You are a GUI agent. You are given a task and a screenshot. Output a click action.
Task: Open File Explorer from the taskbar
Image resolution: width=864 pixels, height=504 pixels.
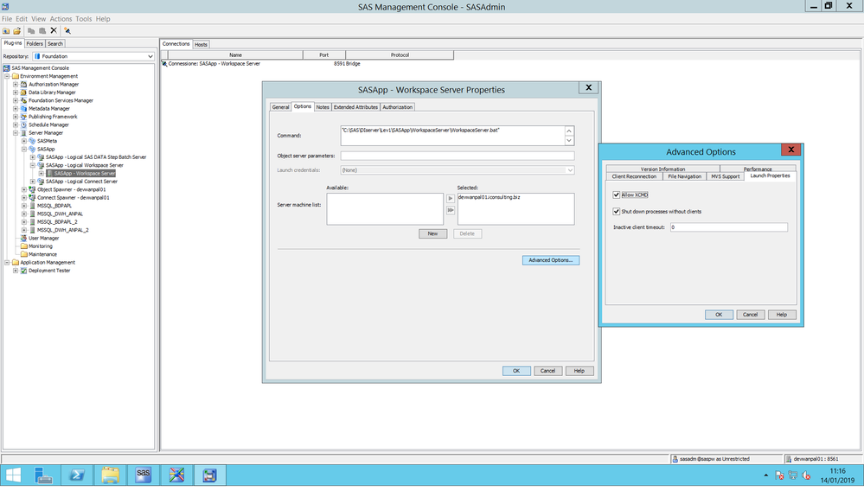[x=110, y=475]
